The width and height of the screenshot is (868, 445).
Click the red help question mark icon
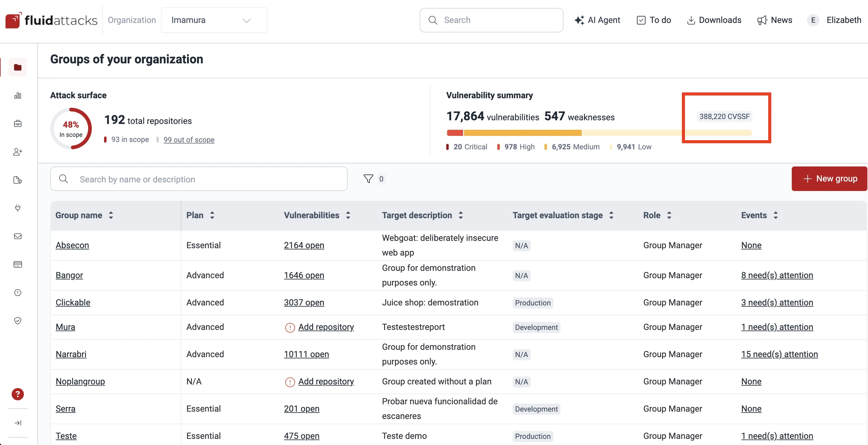point(18,394)
